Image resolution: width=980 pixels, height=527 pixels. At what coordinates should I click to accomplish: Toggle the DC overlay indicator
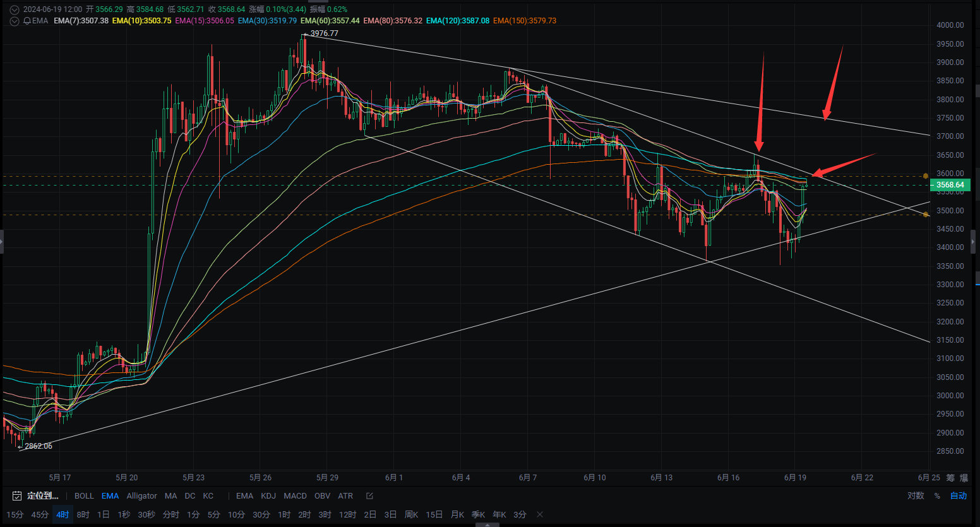point(190,496)
